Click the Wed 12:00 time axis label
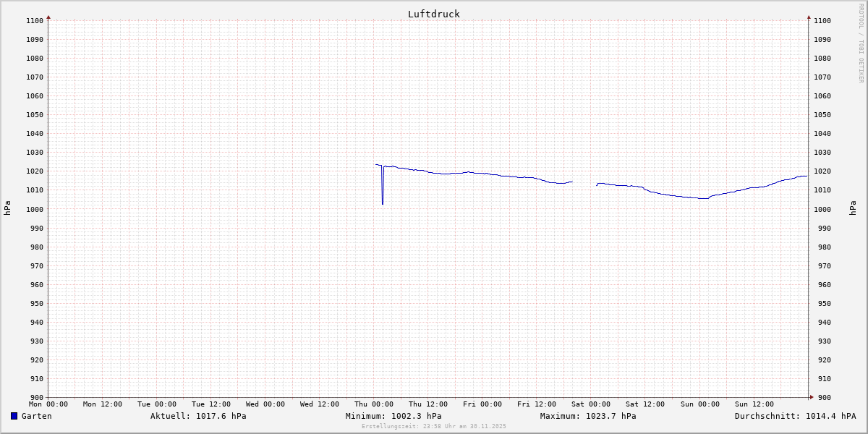Image resolution: width=868 pixels, height=434 pixels. pos(320,404)
